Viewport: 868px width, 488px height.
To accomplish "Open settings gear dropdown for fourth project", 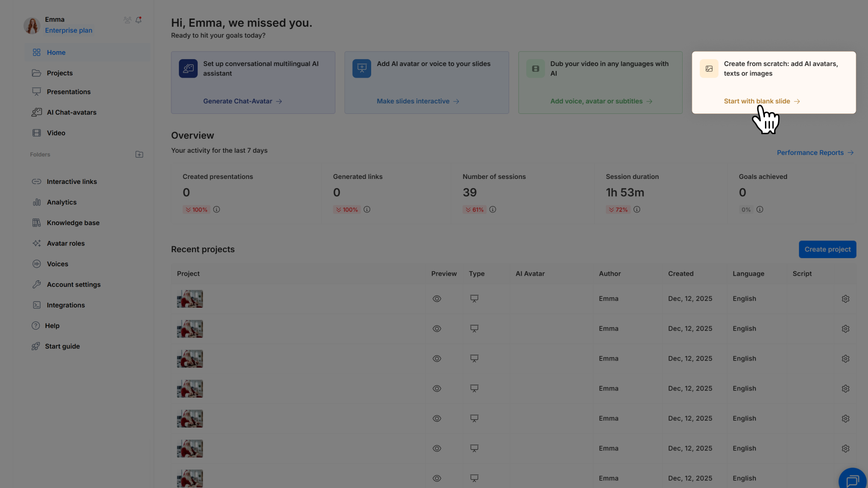I will [845, 389].
